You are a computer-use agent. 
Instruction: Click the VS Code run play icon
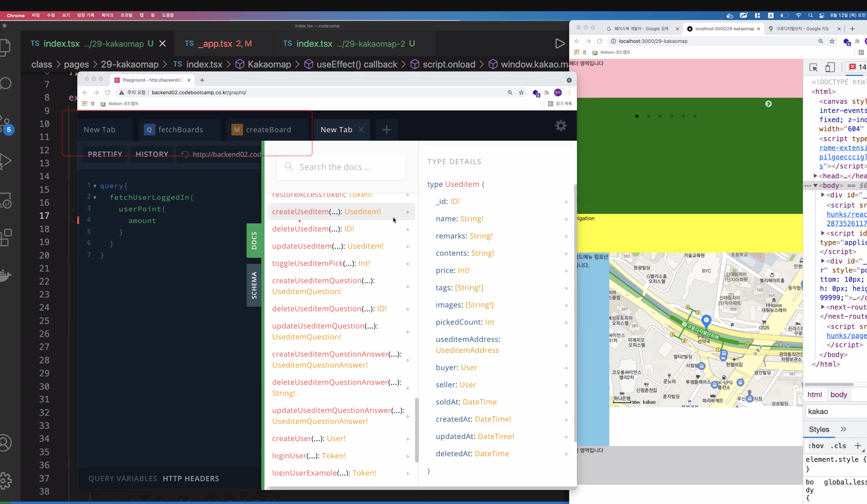pos(560,44)
